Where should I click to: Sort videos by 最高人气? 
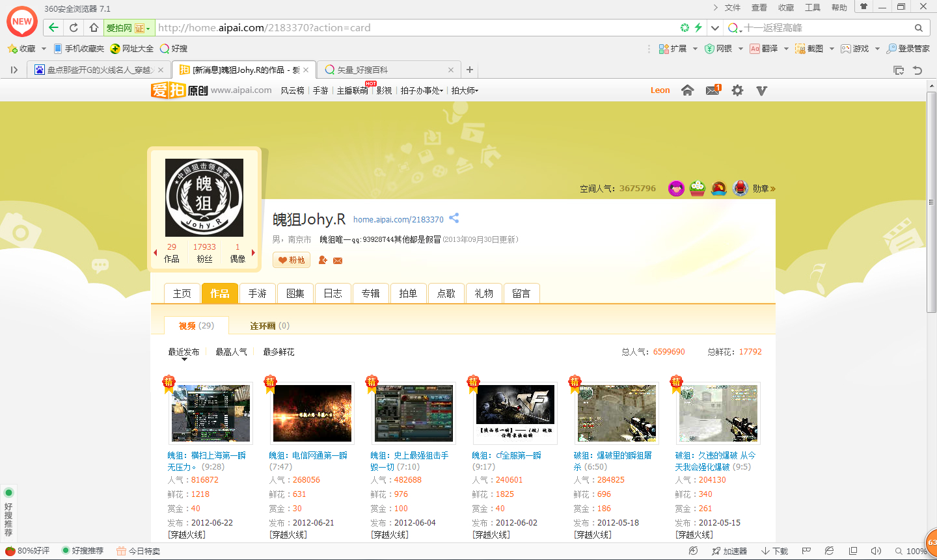[x=231, y=352]
